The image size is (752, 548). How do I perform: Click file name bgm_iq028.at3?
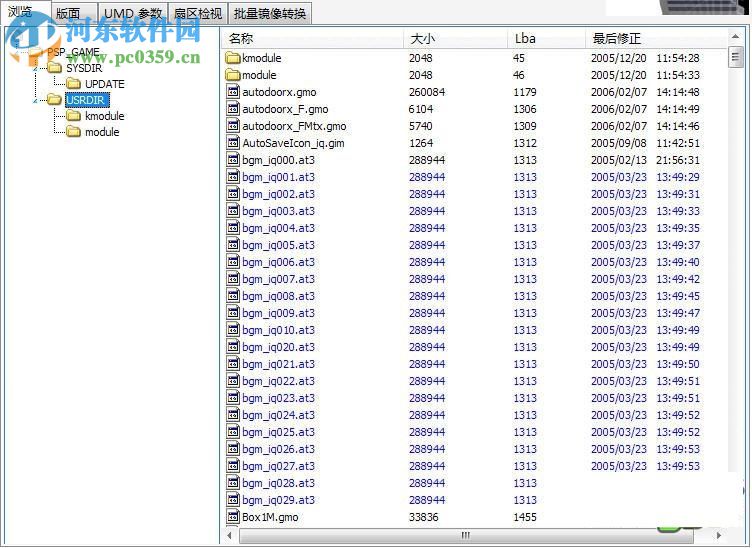279,483
